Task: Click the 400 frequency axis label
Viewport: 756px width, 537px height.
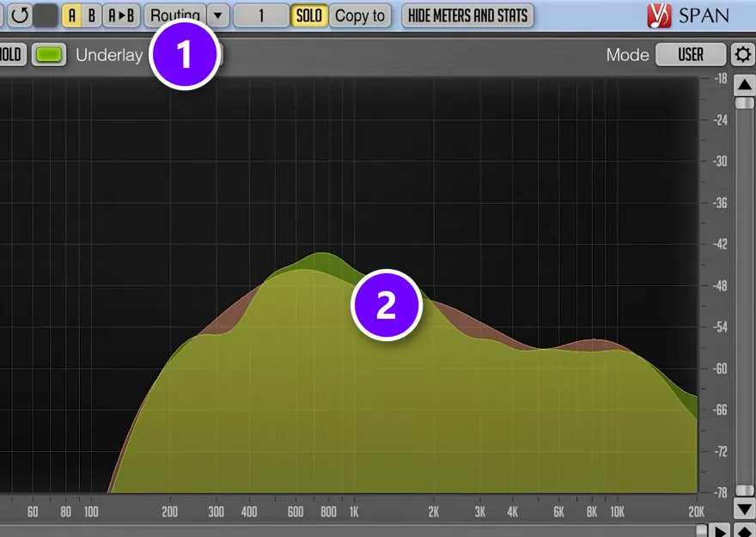Action: tap(249, 511)
